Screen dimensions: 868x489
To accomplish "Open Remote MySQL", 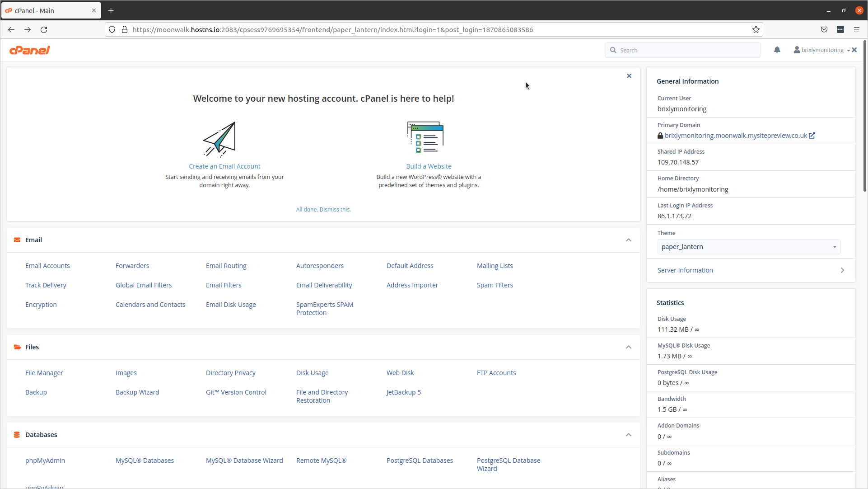I will [322, 461].
